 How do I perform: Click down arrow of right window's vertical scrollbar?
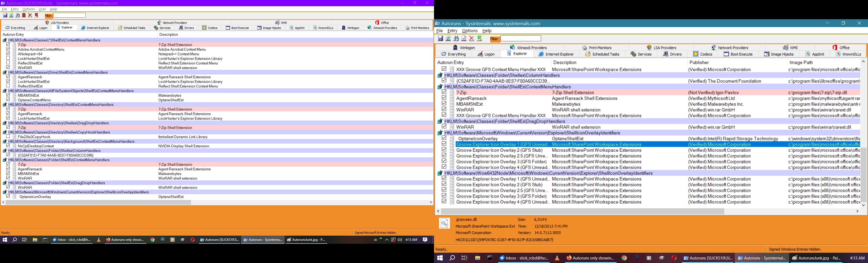pos(864,205)
